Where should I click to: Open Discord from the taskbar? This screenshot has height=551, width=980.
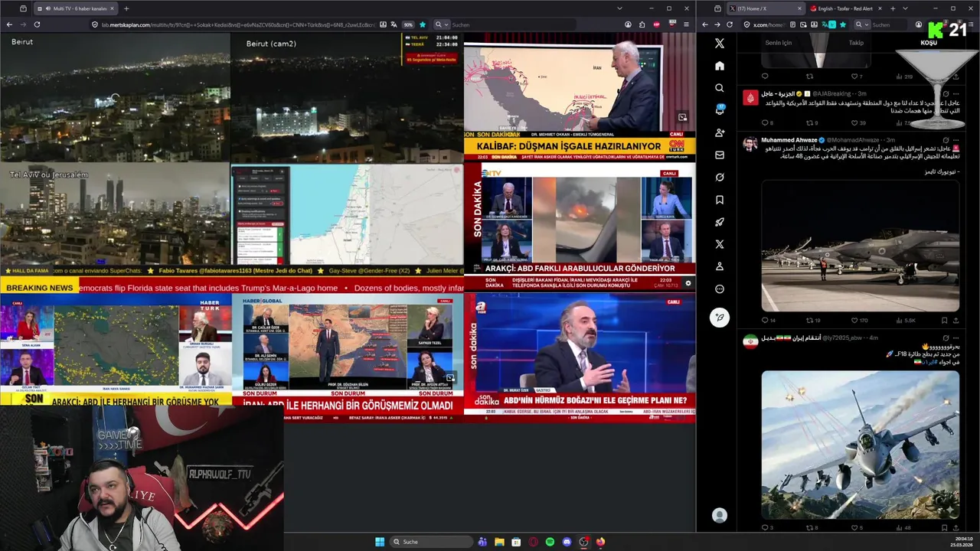567,542
